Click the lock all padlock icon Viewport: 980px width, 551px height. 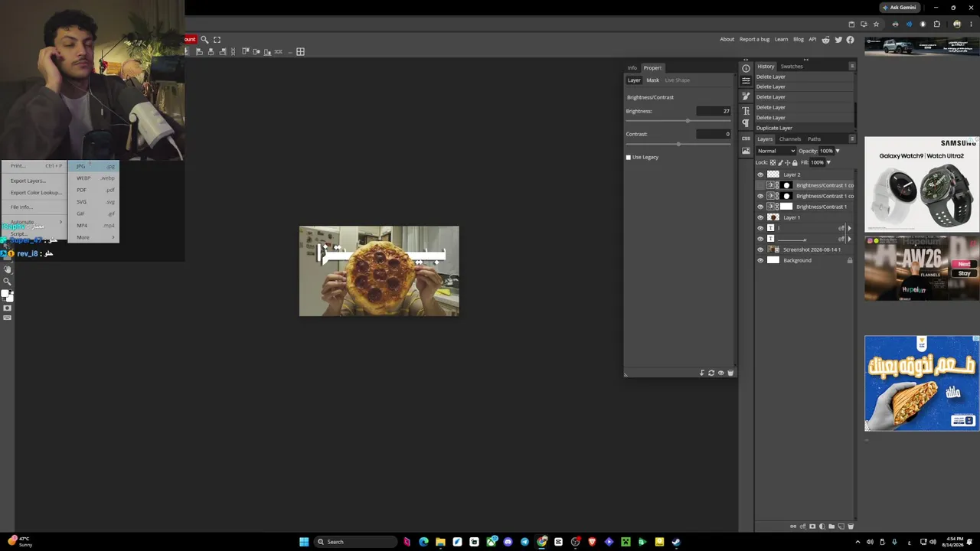795,162
